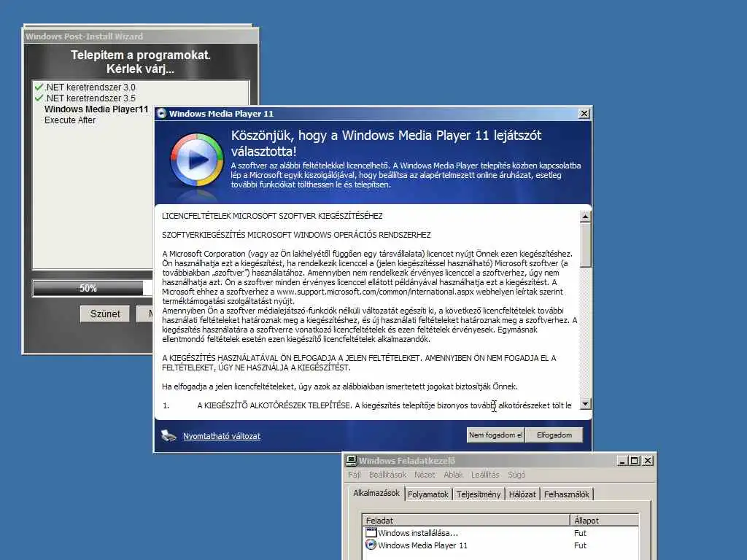Close the Windows Media Player 11 dialog

tap(584, 113)
